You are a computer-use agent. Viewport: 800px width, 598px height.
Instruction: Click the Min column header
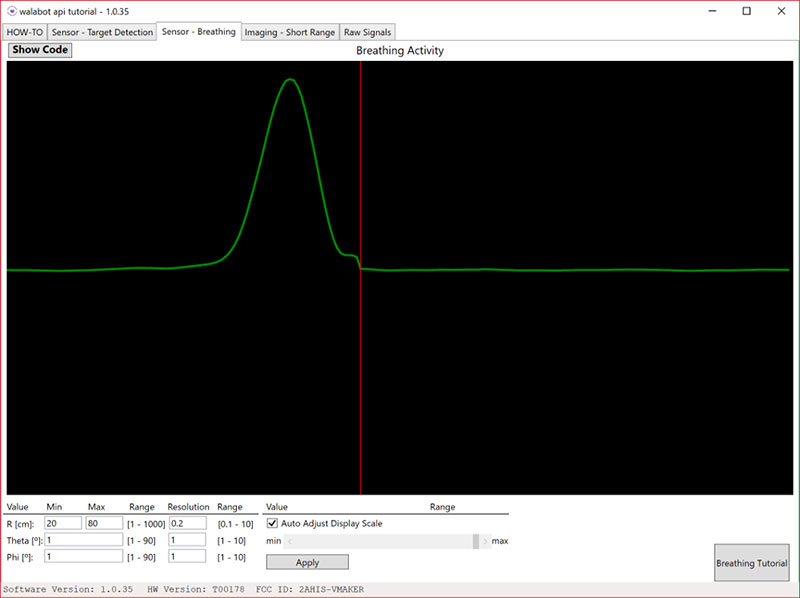click(x=54, y=507)
